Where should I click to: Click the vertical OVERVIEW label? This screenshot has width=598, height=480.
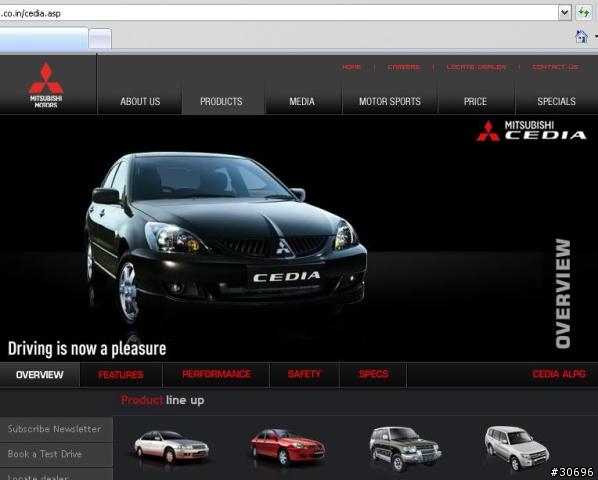click(563, 294)
